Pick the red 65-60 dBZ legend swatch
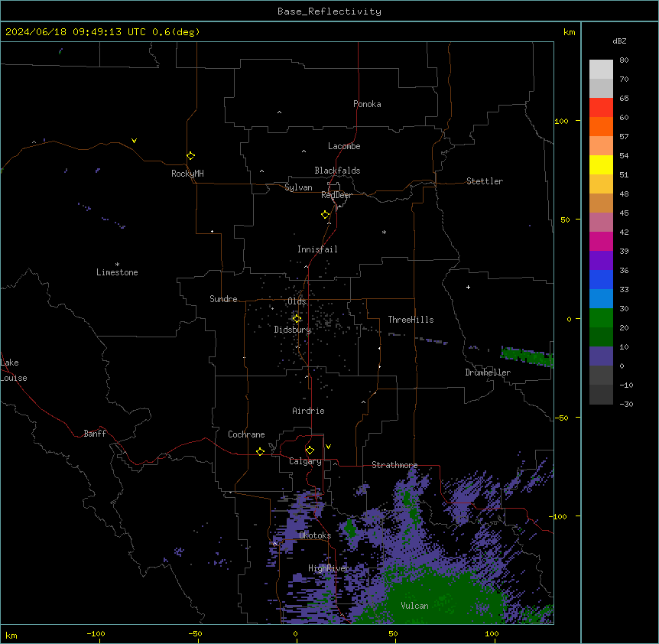Image resolution: width=659 pixels, height=644 pixels. point(601,107)
